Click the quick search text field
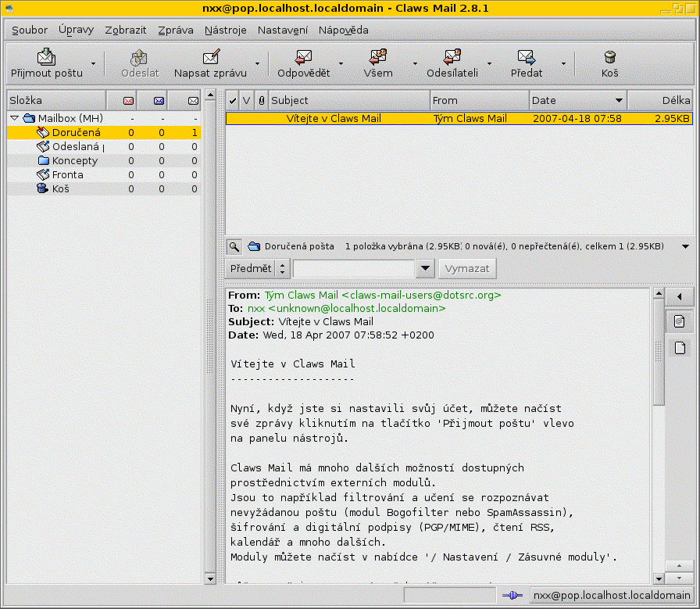This screenshot has width=700, height=609. click(354, 268)
